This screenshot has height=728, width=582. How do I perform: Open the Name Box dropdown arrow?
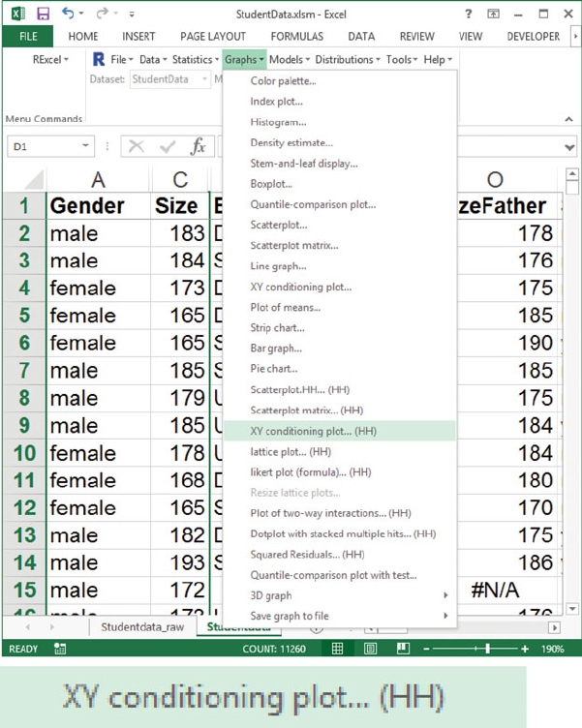pyautogui.click(x=85, y=146)
